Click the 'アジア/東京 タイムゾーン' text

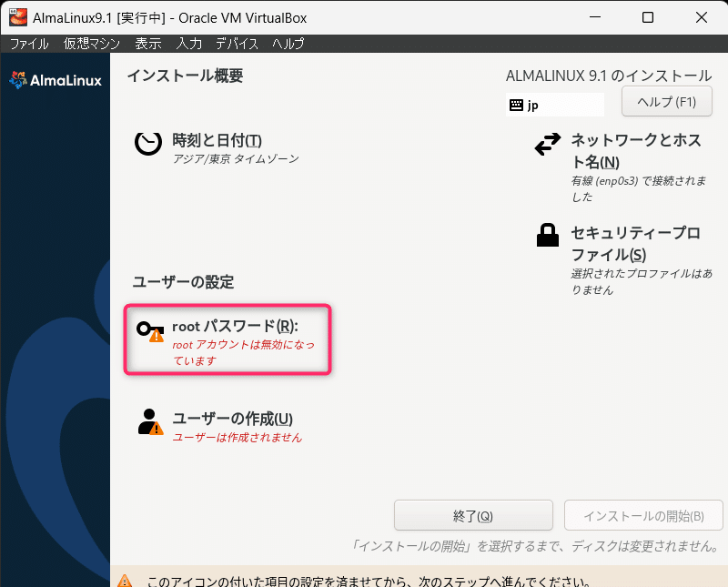tap(236, 159)
